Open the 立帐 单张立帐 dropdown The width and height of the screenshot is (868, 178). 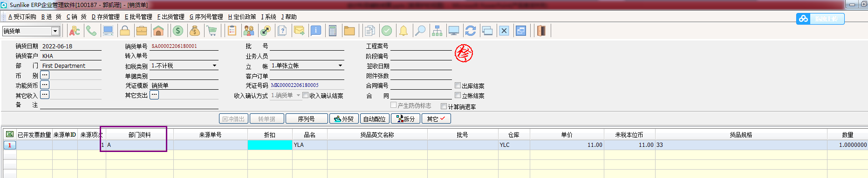[x=340, y=66]
